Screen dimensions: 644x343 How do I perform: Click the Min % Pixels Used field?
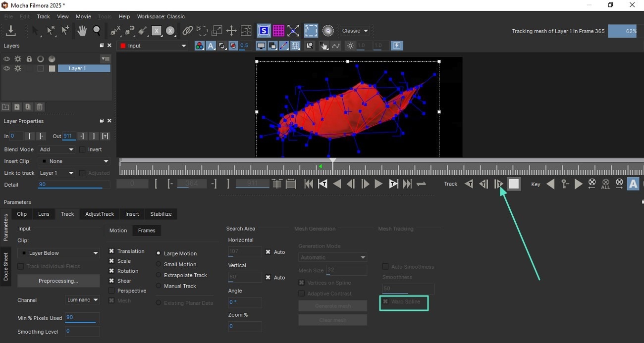point(82,318)
